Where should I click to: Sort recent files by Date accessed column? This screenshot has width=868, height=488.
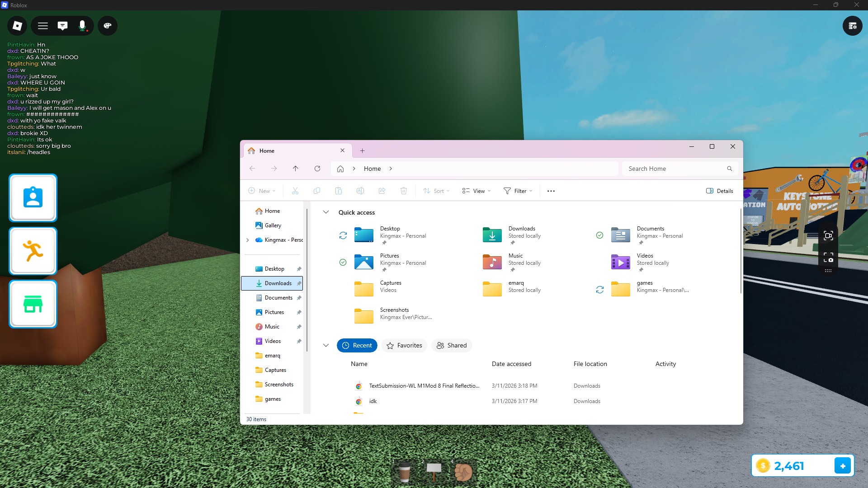pyautogui.click(x=511, y=364)
